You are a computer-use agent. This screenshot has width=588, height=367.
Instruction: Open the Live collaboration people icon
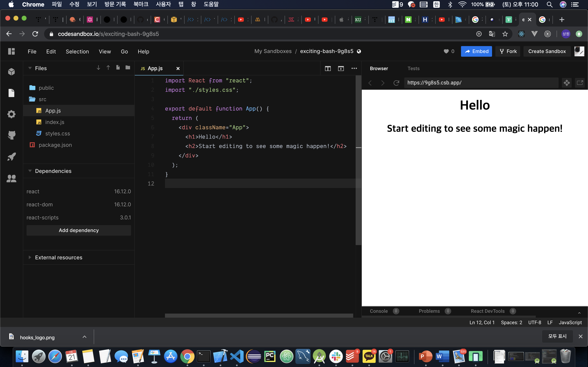click(11, 179)
